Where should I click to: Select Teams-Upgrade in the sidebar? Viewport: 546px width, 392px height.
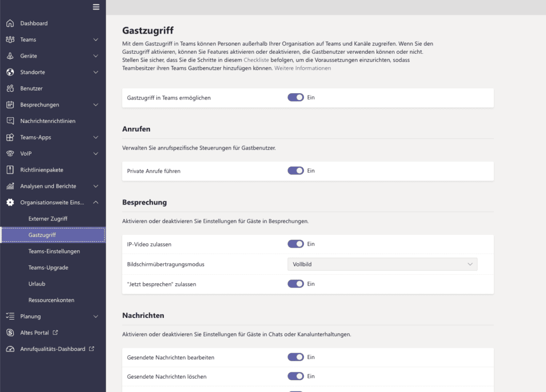[x=48, y=267]
